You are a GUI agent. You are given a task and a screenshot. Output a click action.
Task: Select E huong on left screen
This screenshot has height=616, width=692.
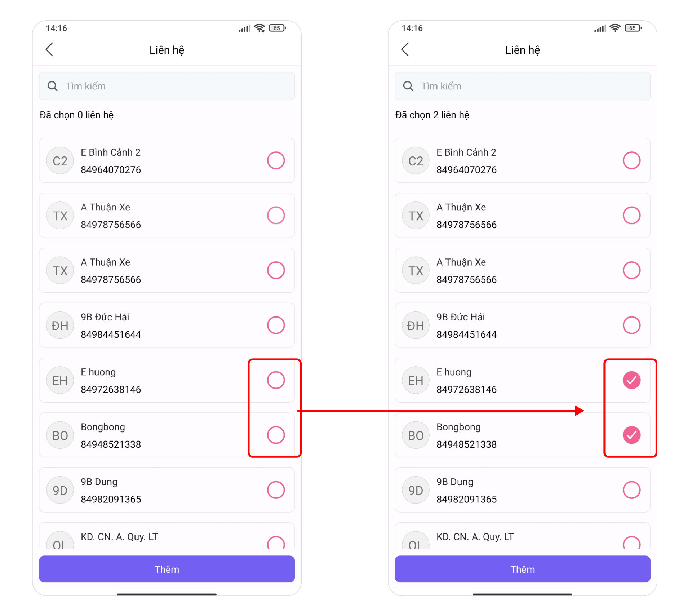(276, 380)
